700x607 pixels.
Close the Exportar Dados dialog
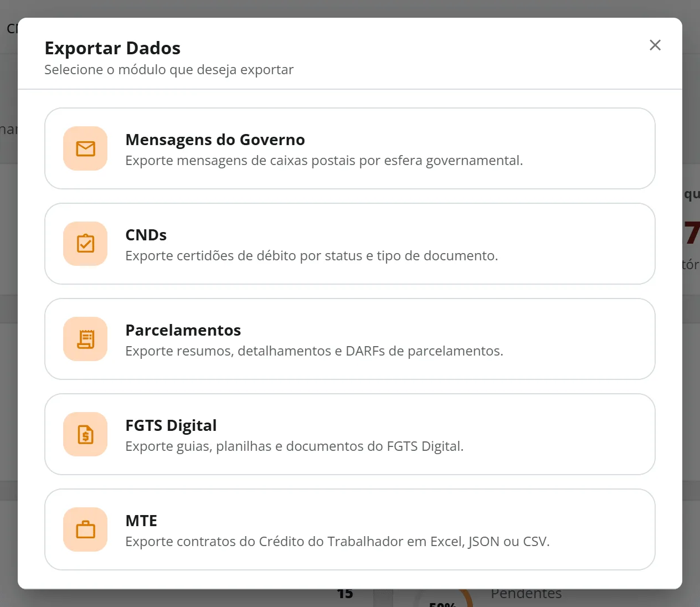(655, 45)
